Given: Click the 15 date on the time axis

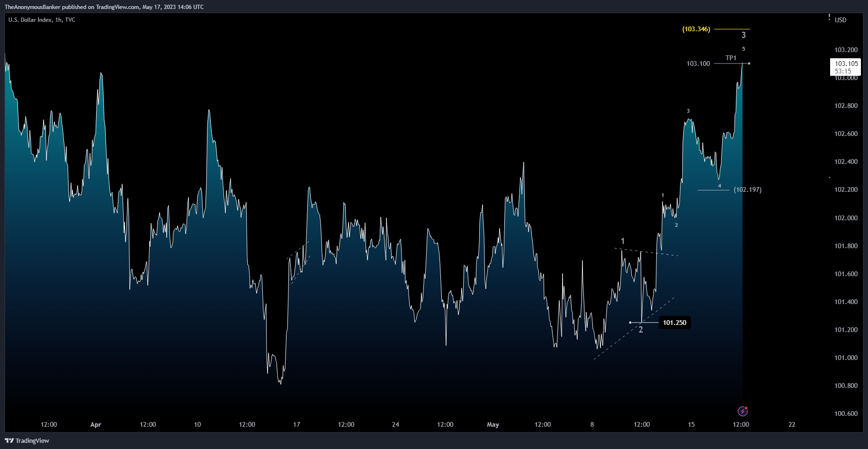Looking at the screenshot, I should pyautogui.click(x=691, y=424).
